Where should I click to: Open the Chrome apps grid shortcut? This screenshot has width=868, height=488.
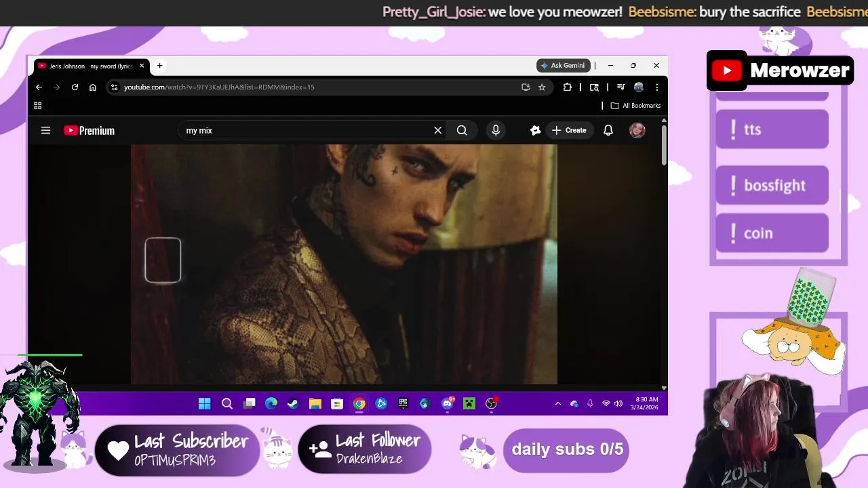(38, 106)
